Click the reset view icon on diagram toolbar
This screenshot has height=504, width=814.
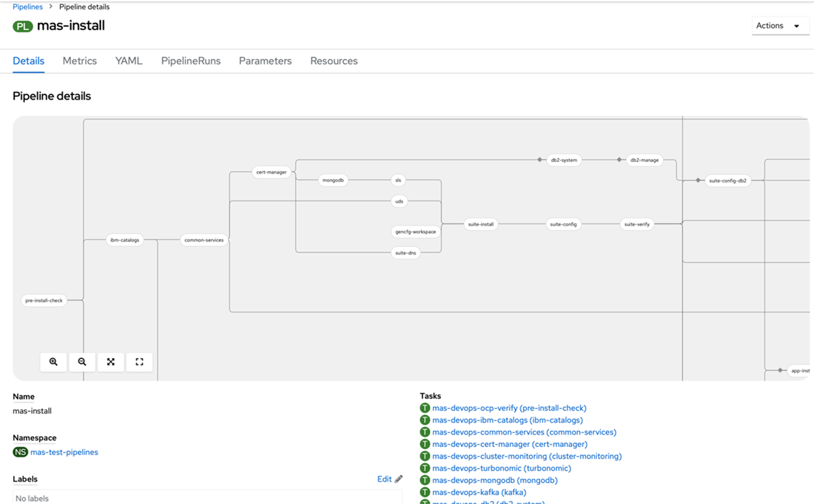139,362
